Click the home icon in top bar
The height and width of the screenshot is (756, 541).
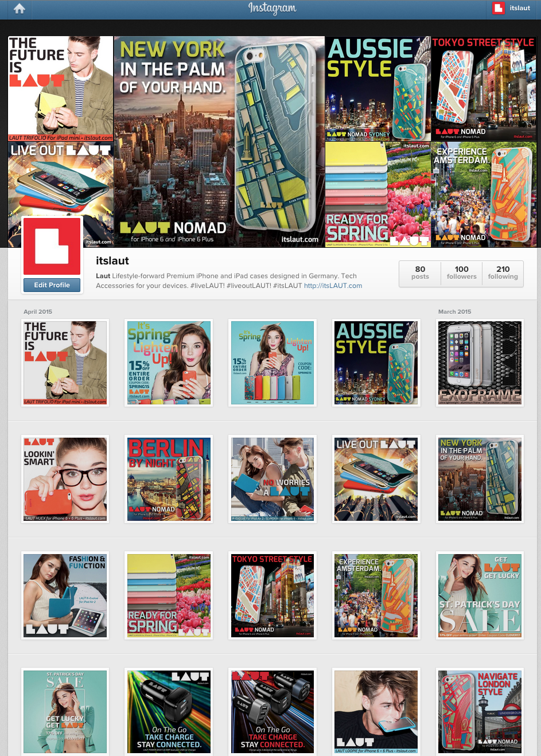point(20,9)
